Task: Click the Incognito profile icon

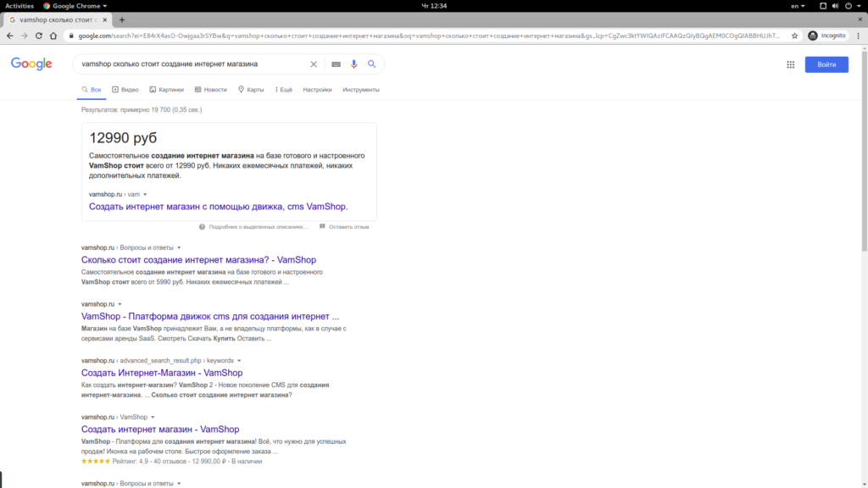Action: pyautogui.click(x=813, y=36)
